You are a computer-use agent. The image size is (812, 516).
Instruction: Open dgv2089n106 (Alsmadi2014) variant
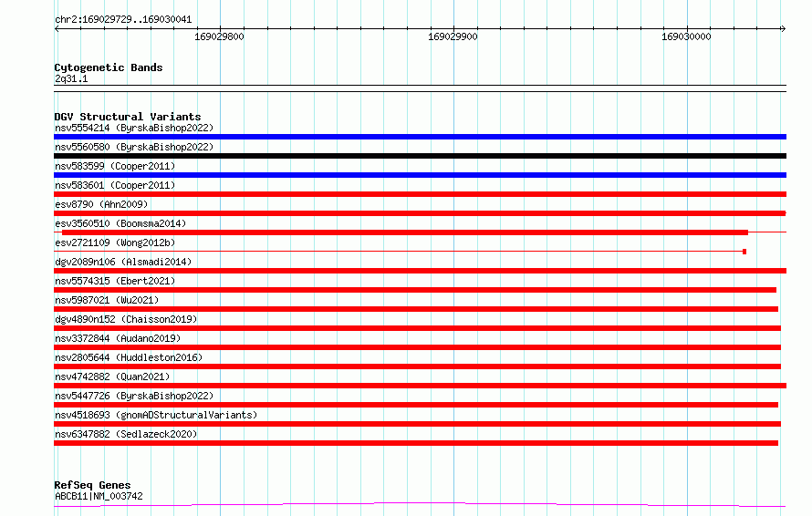(x=123, y=262)
